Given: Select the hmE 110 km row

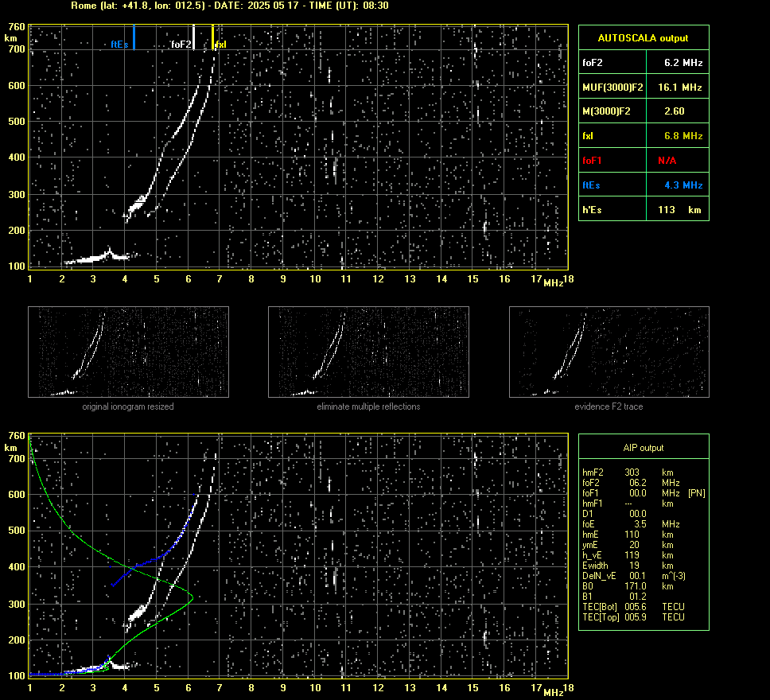Looking at the screenshot, I should 628,535.
